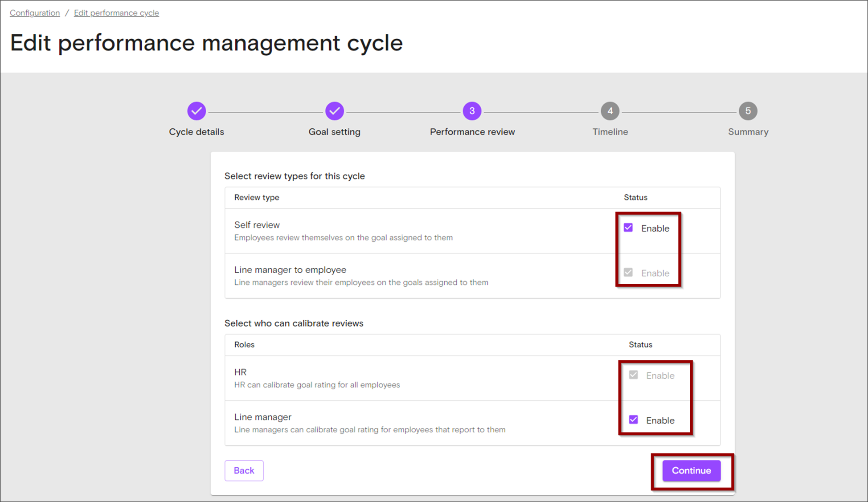
Task: Toggle the Line manager to employee Enable checkbox
Action: [x=628, y=272]
